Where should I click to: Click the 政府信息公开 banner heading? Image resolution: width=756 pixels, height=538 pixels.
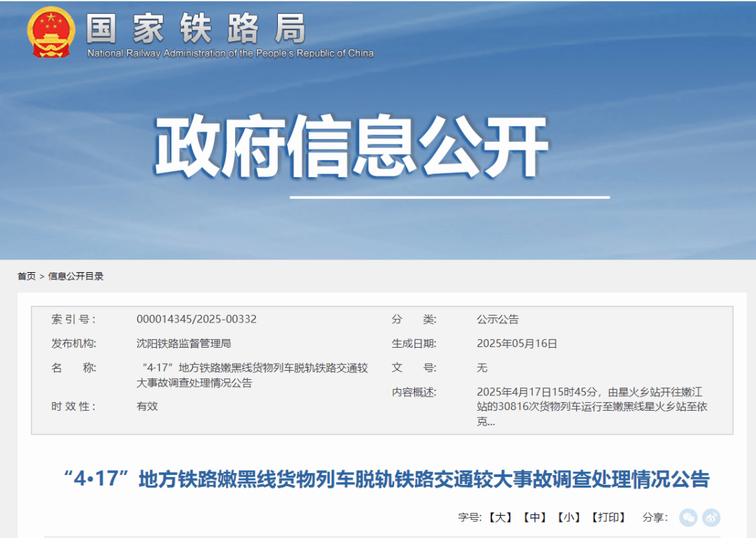(x=351, y=146)
